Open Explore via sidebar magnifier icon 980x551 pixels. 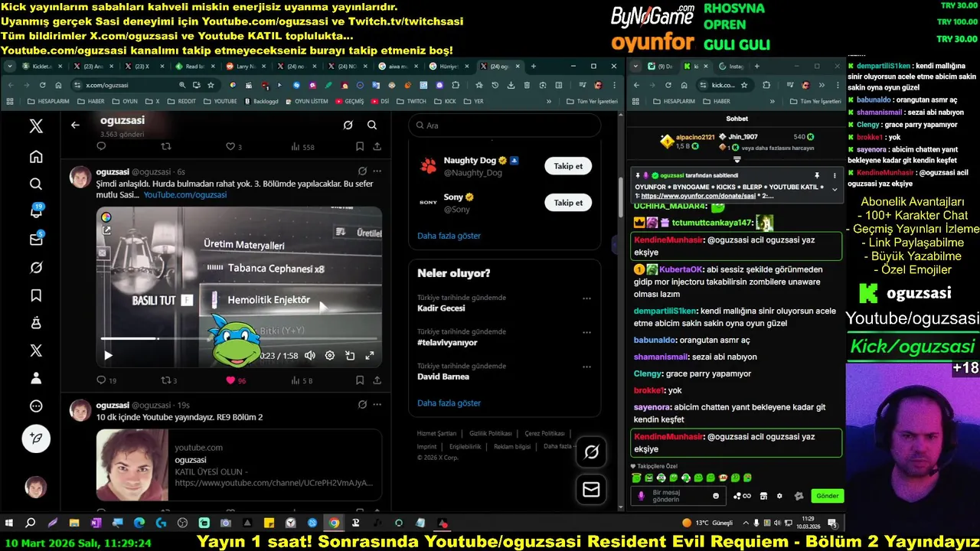click(x=36, y=184)
